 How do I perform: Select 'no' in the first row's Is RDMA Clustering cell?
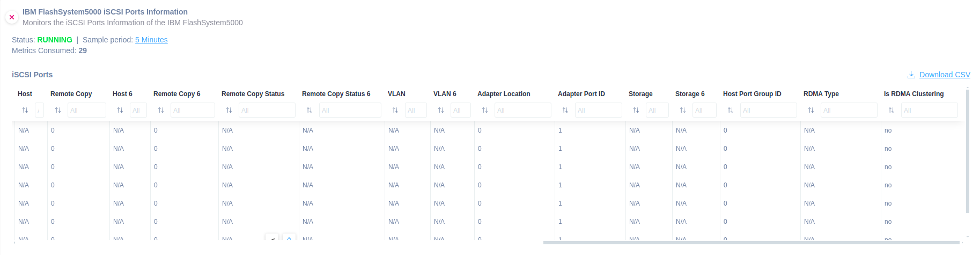pyautogui.click(x=888, y=130)
